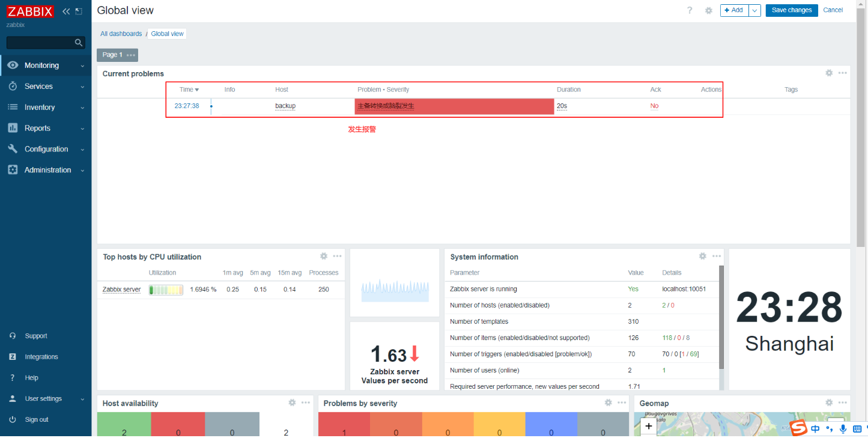Go to All dashboards breadcrumb
Viewport: 868px width, 438px height.
click(x=121, y=34)
